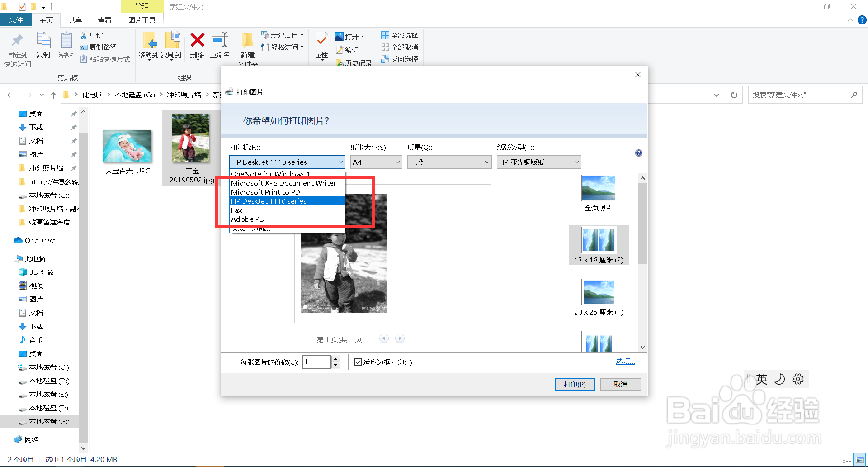Open the Quality (质量) dropdown

[x=449, y=162]
